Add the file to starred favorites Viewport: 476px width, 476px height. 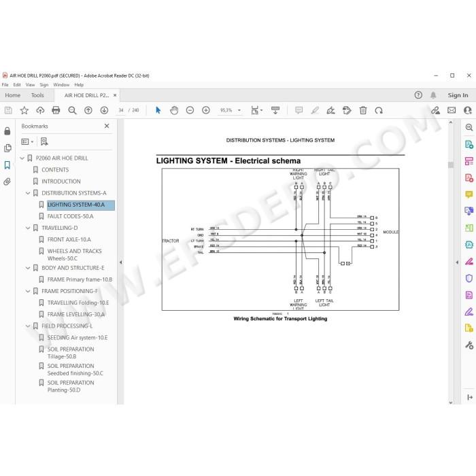[x=24, y=110]
